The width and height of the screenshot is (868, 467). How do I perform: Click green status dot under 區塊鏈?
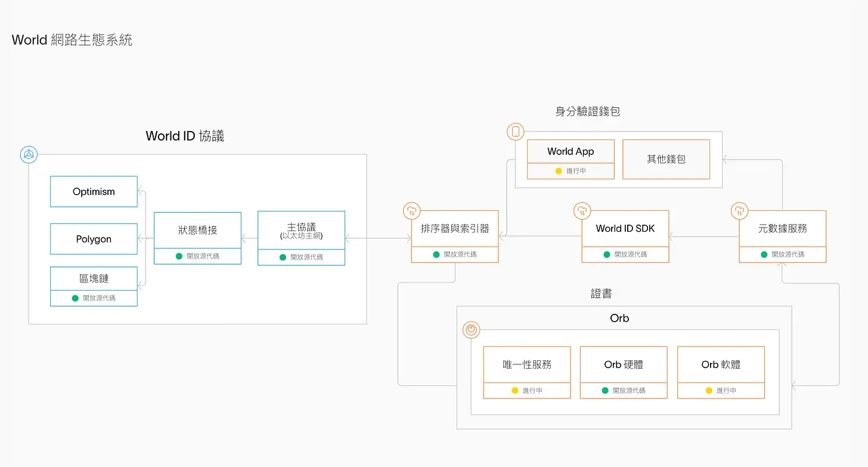point(75,298)
